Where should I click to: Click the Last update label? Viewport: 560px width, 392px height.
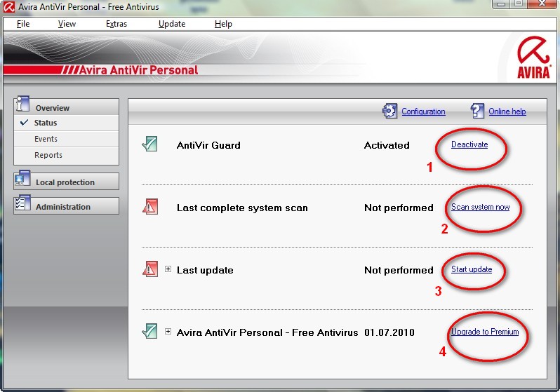coord(205,270)
